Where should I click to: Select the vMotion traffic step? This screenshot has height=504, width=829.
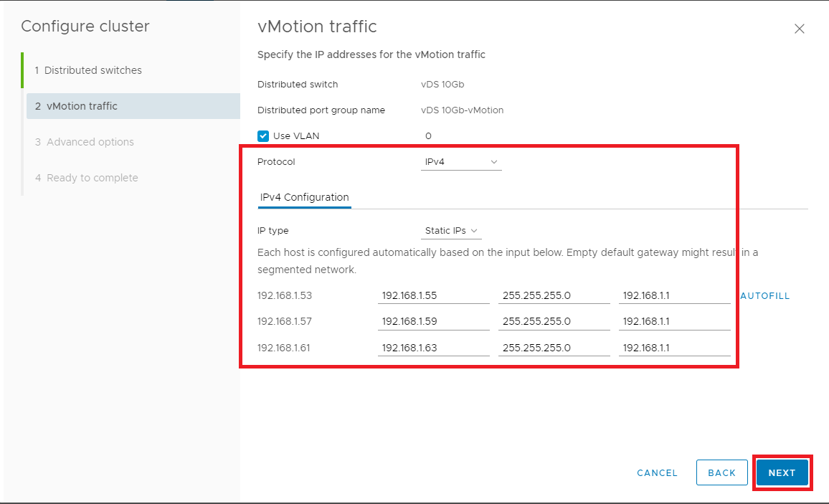[82, 106]
